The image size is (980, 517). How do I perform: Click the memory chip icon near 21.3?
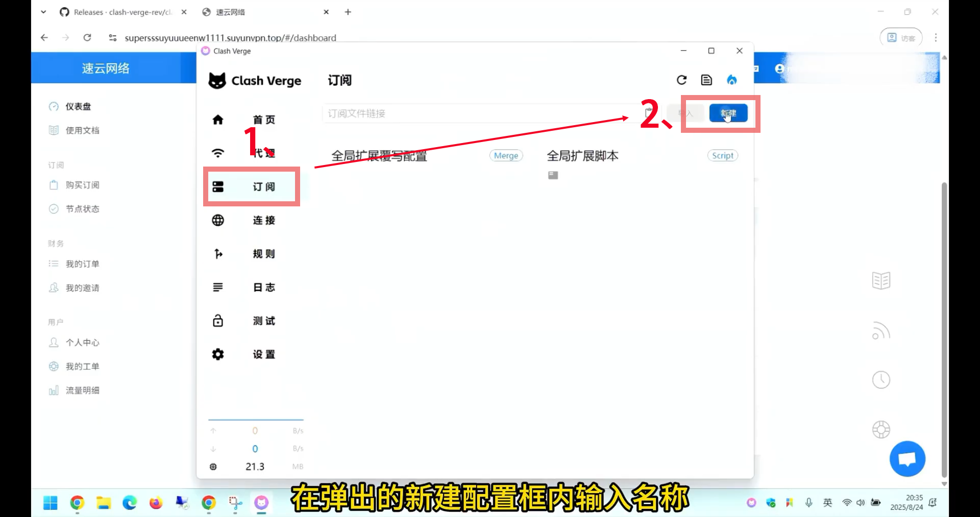tap(213, 466)
